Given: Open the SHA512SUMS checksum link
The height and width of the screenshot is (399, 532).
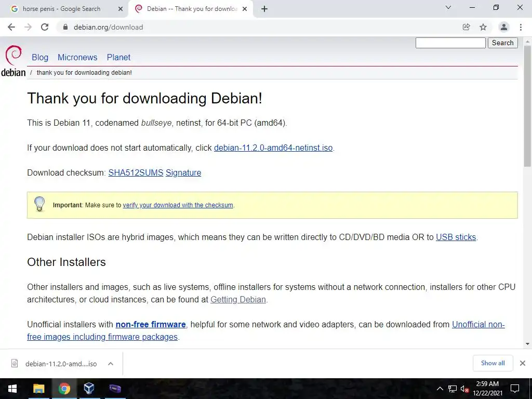Looking at the screenshot, I should coord(136,172).
